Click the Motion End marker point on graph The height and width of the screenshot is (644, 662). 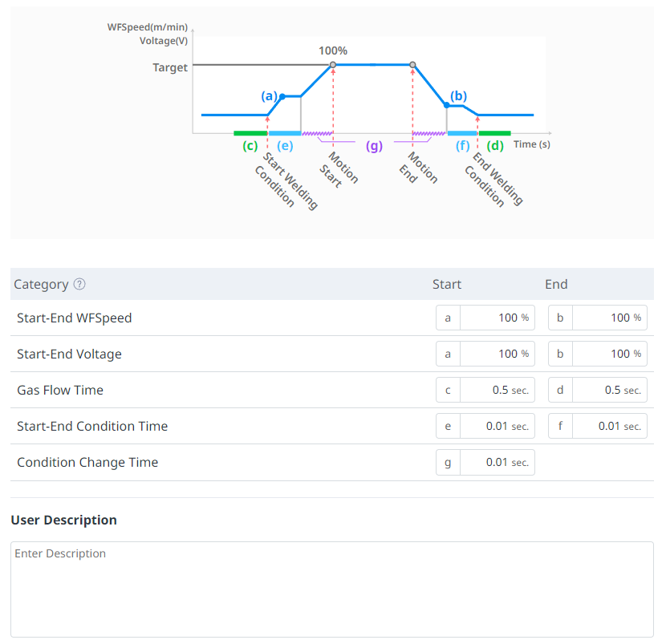click(412, 64)
